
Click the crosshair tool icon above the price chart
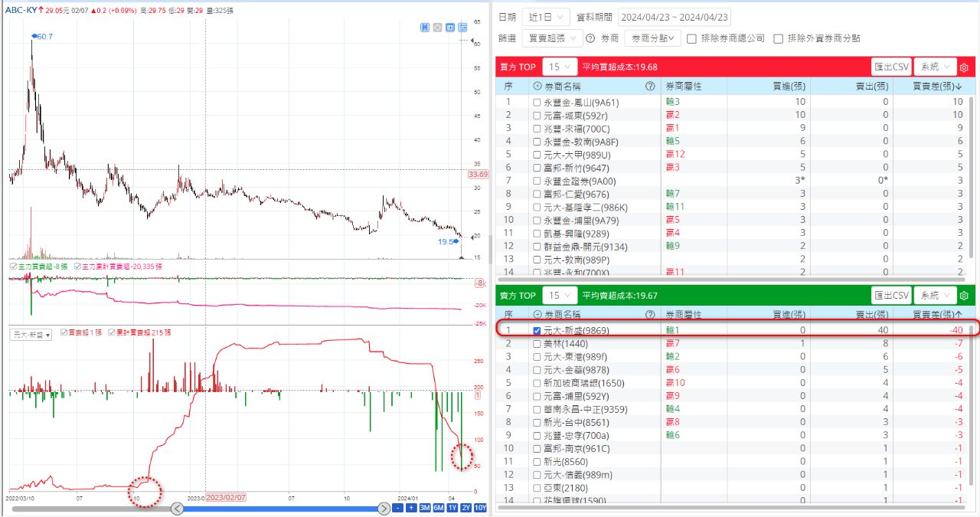coord(438,27)
